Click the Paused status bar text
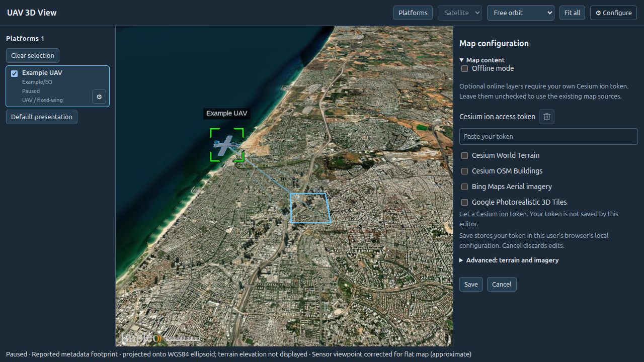This screenshot has height=362, width=644. coord(17,354)
